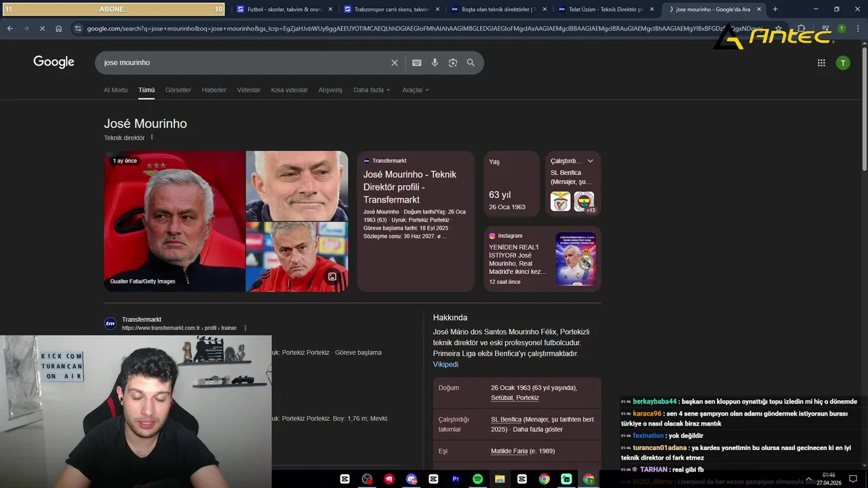Open smiling Mourinho photo thumbnail
The height and width of the screenshot is (488, 868).
(297, 186)
